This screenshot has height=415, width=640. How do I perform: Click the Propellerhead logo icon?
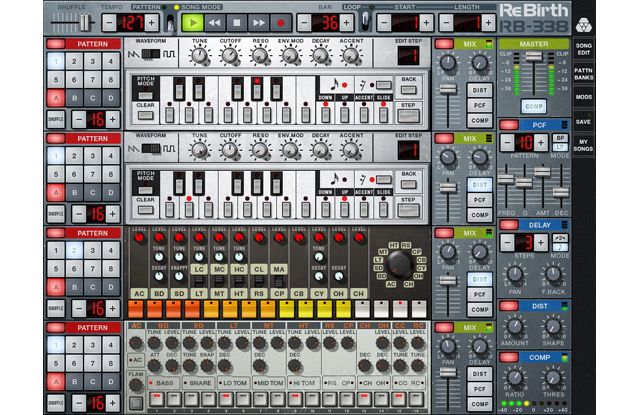(x=584, y=25)
